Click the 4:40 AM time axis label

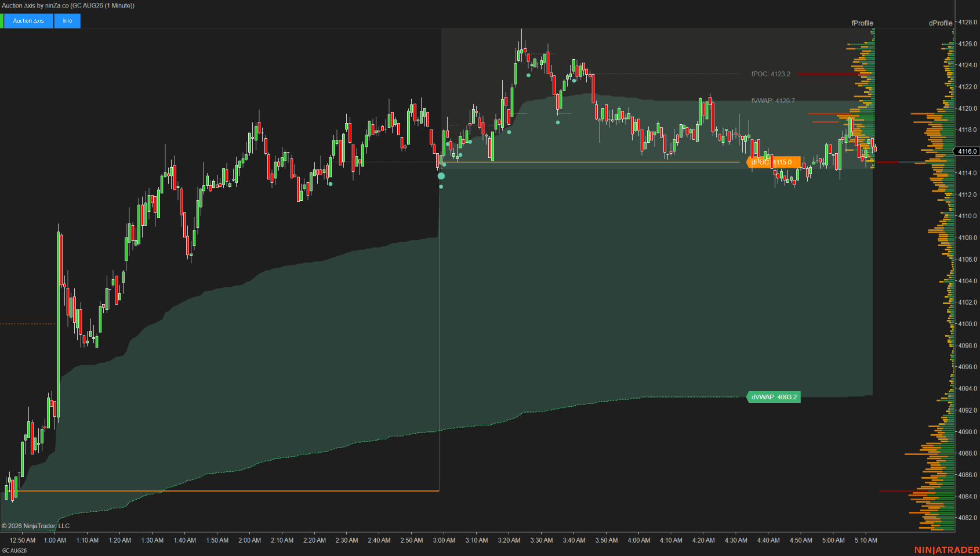[768, 540]
